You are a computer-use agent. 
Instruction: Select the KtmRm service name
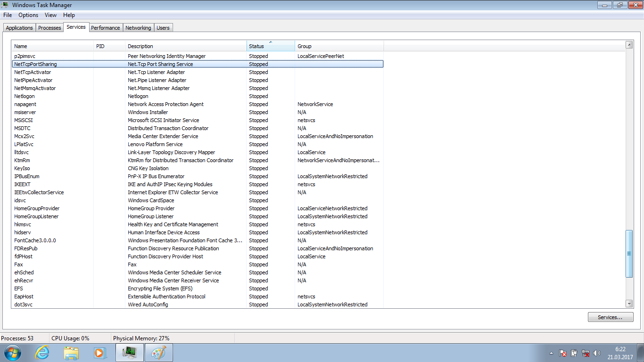pyautogui.click(x=22, y=160)
